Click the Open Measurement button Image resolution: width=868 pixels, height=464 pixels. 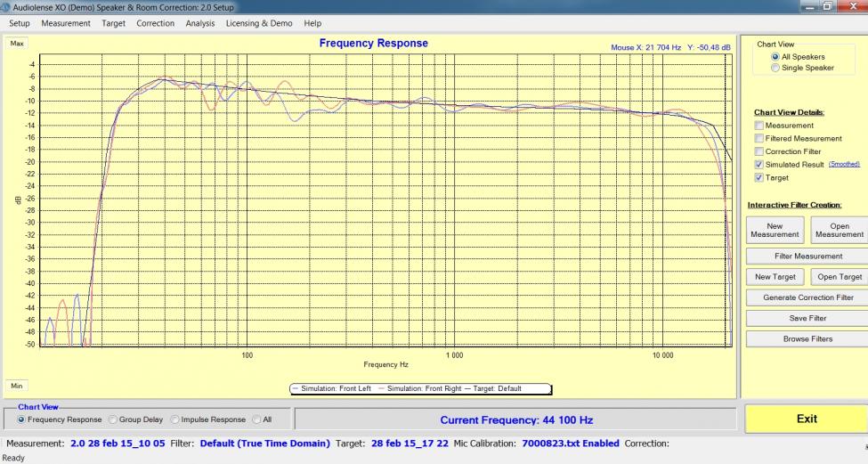[x=840, y=230]
